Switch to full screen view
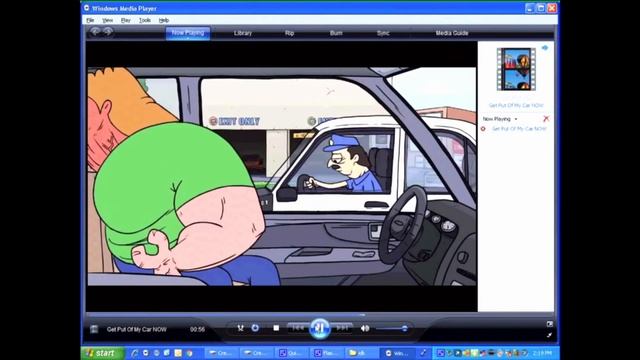 (x=550, y=324)
